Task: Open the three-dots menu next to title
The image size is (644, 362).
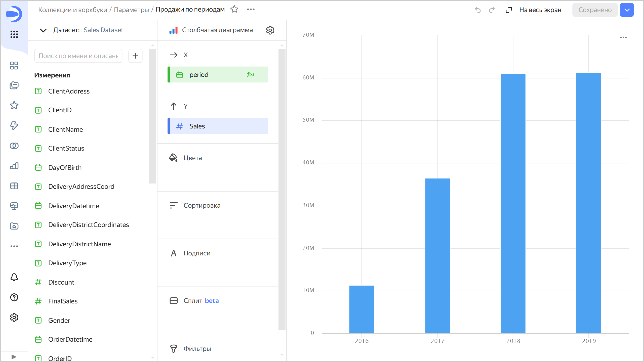Action: pos(251,9)
